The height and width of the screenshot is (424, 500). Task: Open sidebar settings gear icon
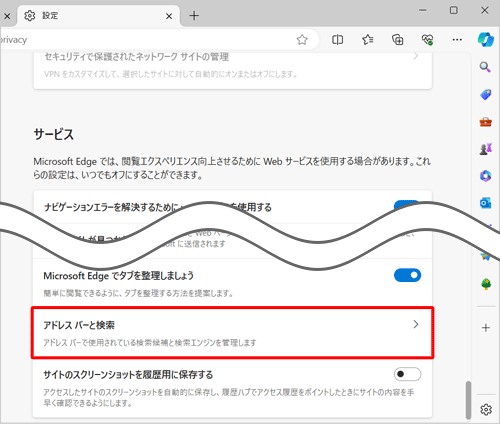click(486, 409)
